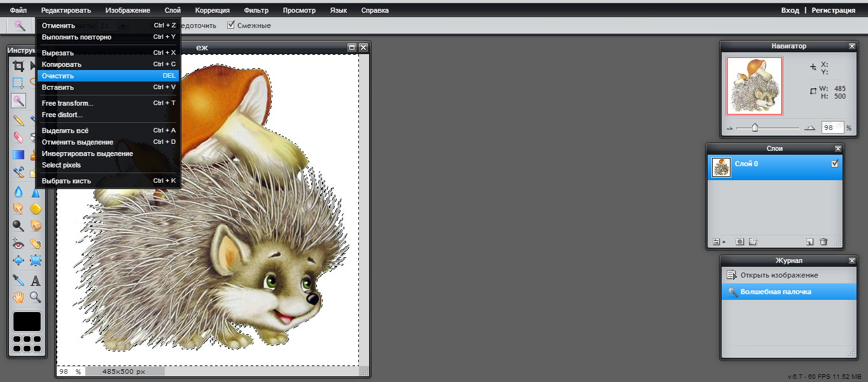
Task: Activate the Gradient tool
Action: coord(18,154)
